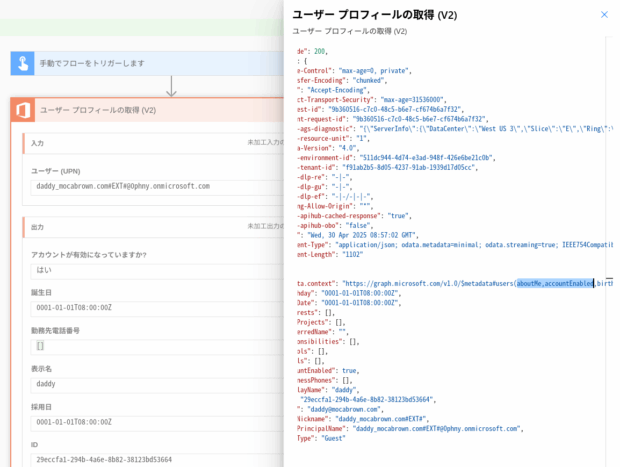Click the 勤務先電話番号 empty array field

[157, 346]
